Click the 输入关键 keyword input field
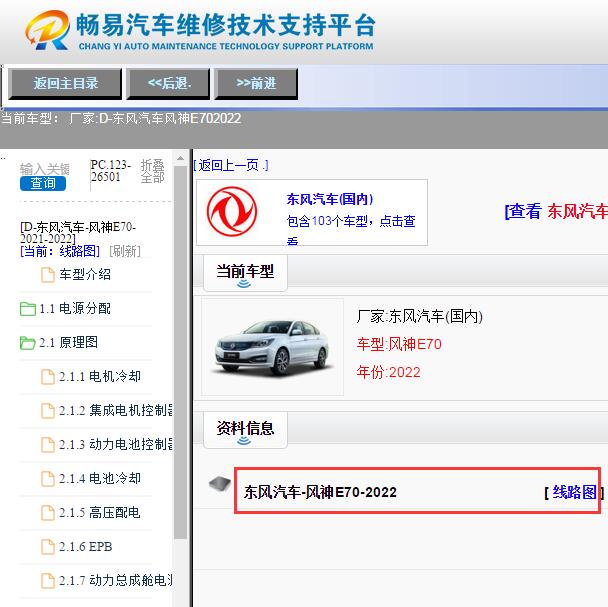608x607 pixels. (45, 169)
